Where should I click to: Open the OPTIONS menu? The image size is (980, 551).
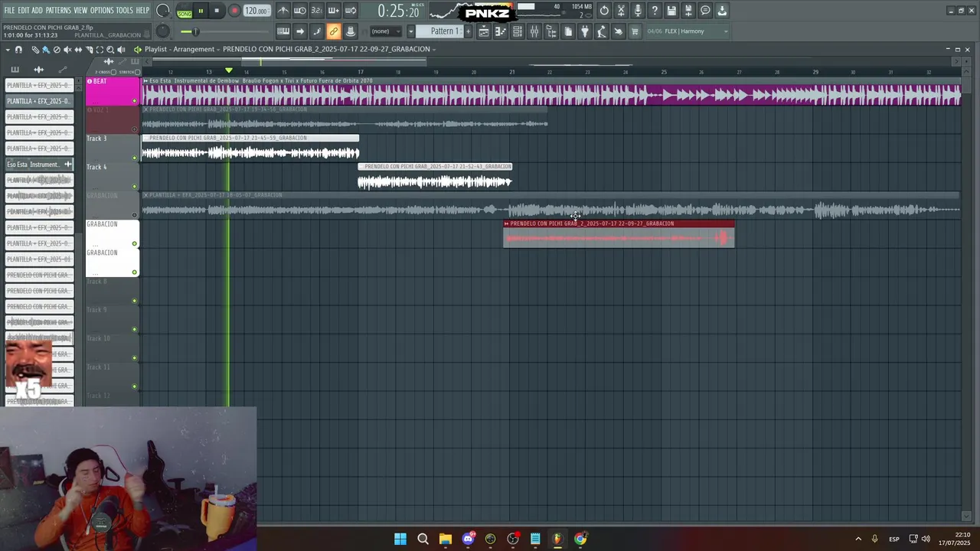[x=102, y=11]
